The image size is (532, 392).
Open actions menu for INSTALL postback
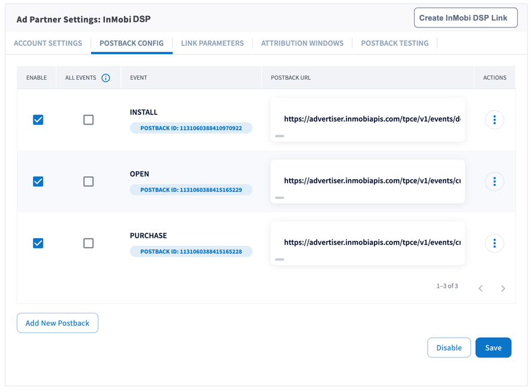click(x=494, y=120)
